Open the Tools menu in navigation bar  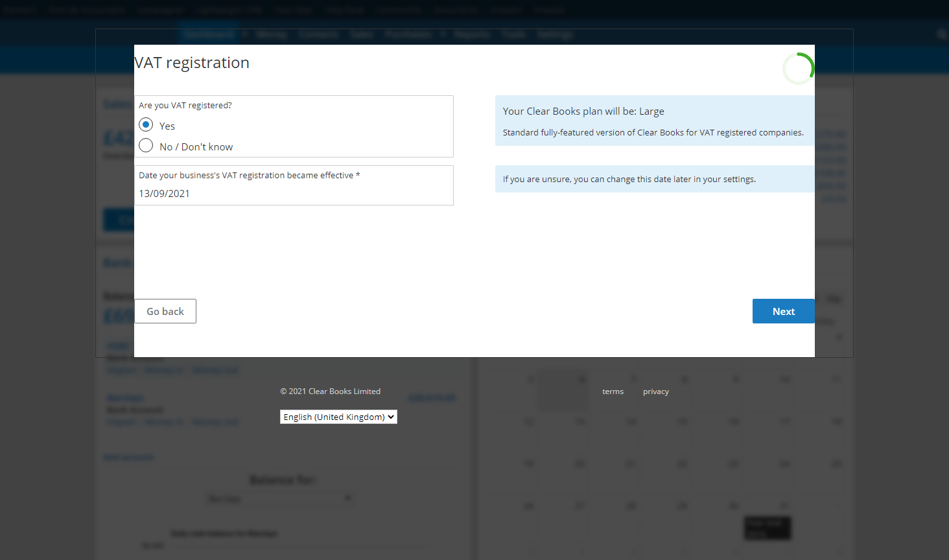[513, 34]
